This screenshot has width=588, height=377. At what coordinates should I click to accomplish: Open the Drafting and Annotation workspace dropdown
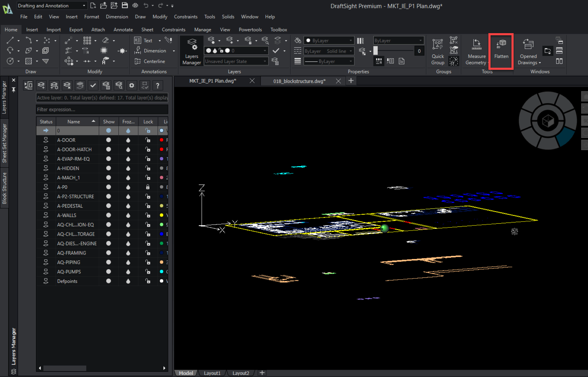[52, 6]
